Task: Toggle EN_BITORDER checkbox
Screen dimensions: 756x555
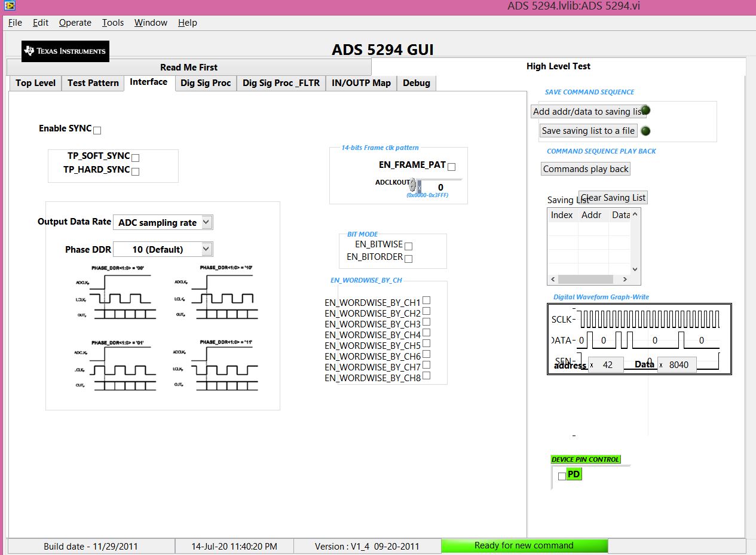Action: point(408,259)
